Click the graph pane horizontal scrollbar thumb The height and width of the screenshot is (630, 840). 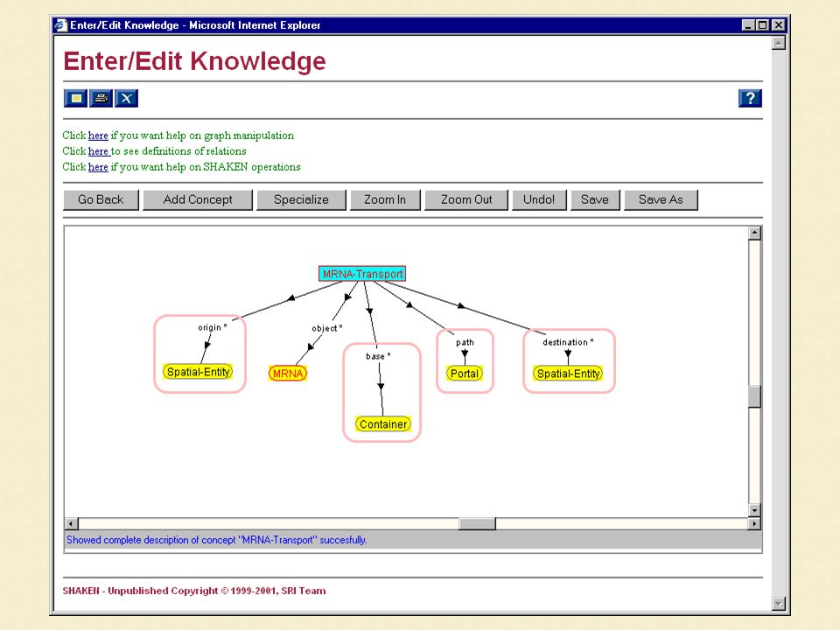pyautogui.click(x=478, y=523)
